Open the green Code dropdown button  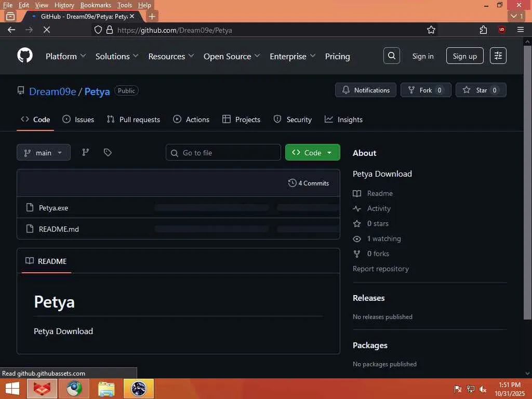(x=312, y=153)
